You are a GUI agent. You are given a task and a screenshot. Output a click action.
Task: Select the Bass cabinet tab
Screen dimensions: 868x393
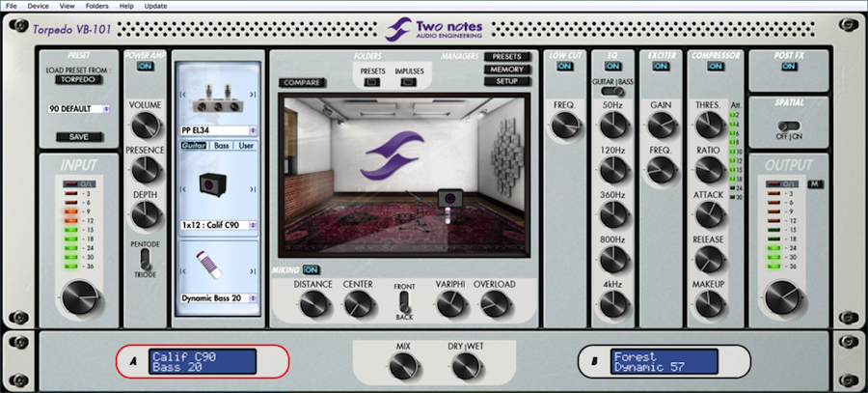click(x=221, y=145)
